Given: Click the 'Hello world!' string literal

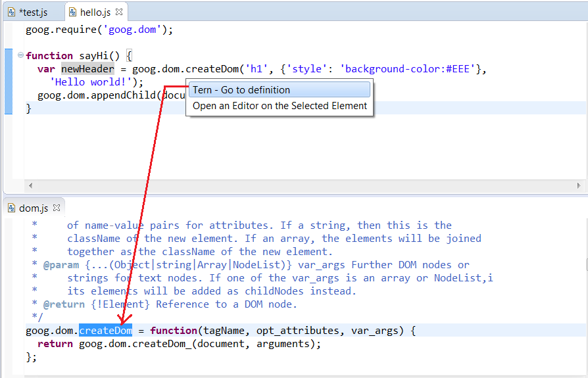Looking at the screenshot, I should (91, 82).
